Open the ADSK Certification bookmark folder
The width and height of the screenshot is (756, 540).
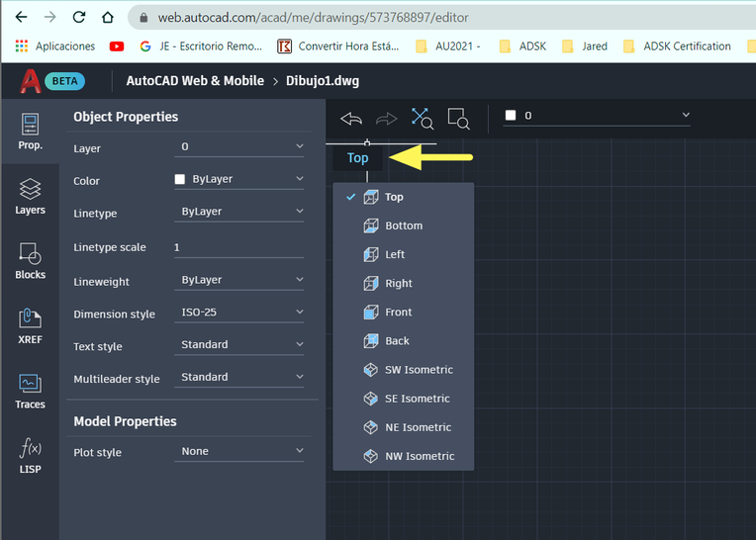(x=677, y=46)
